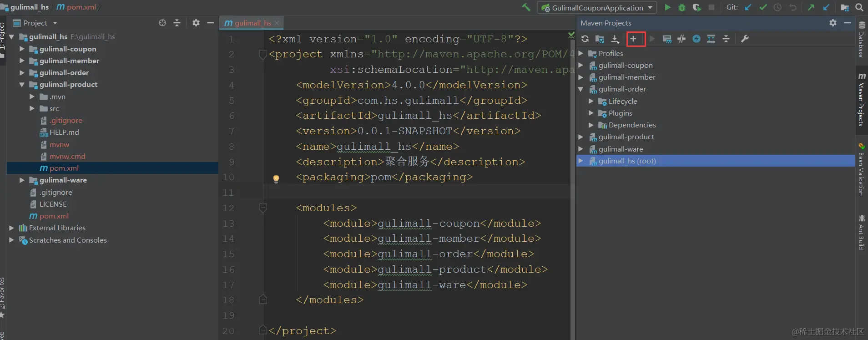Expand Lifecycle under gulimall-order
This screenshot has height=340, width=868.
click(591, 101)
